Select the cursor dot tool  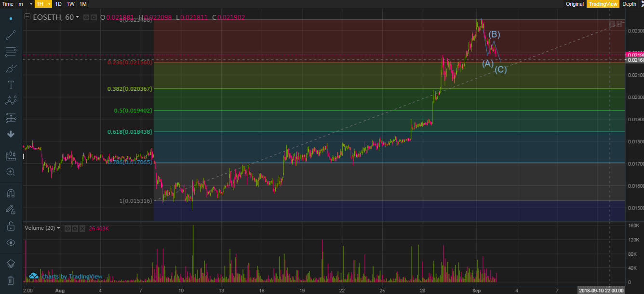[11, 18]
